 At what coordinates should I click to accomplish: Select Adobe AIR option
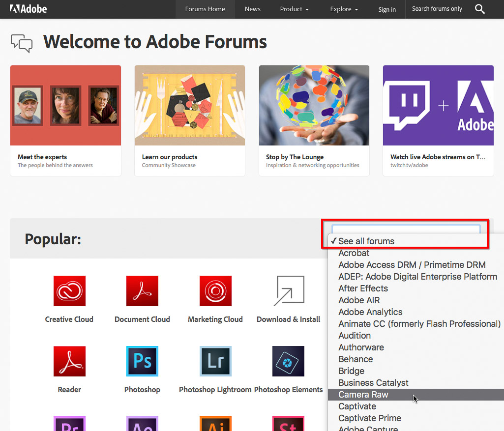click(416, 300)
